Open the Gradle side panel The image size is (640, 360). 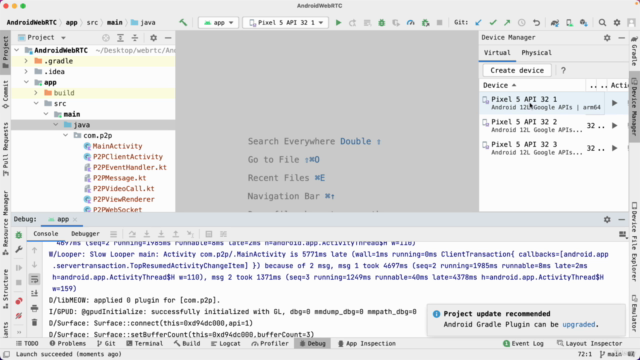click(x=634, y=51)
